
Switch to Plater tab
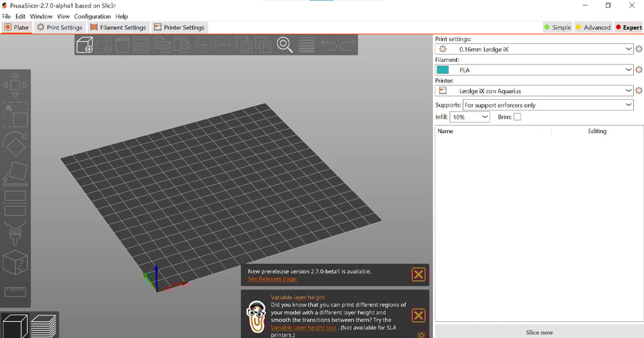17,27
